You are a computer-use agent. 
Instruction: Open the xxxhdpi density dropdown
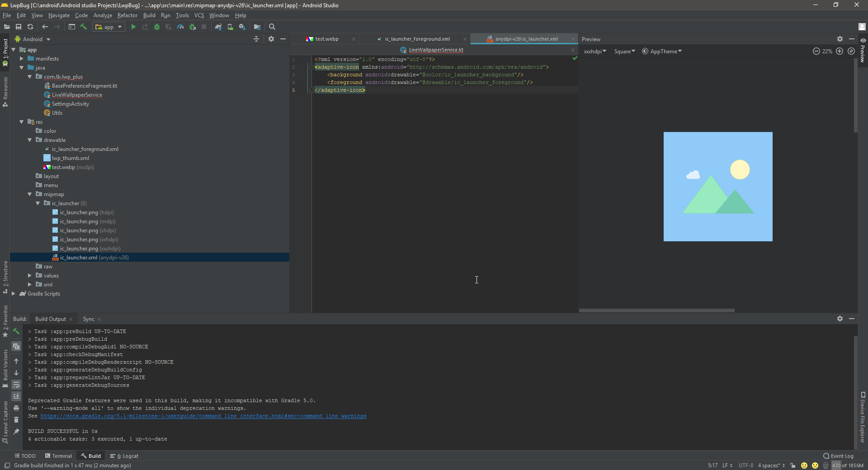click(594, 51)
